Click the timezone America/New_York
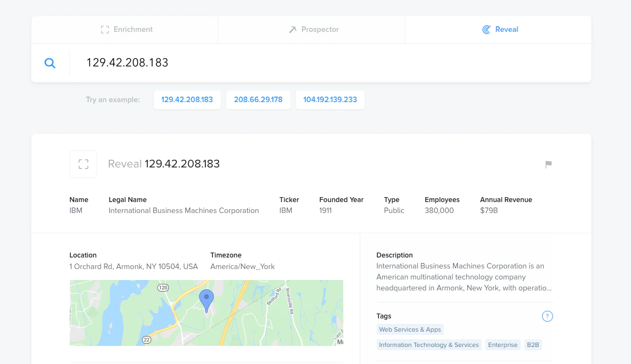This screenshot has height=364, width=631. (242, 266)
